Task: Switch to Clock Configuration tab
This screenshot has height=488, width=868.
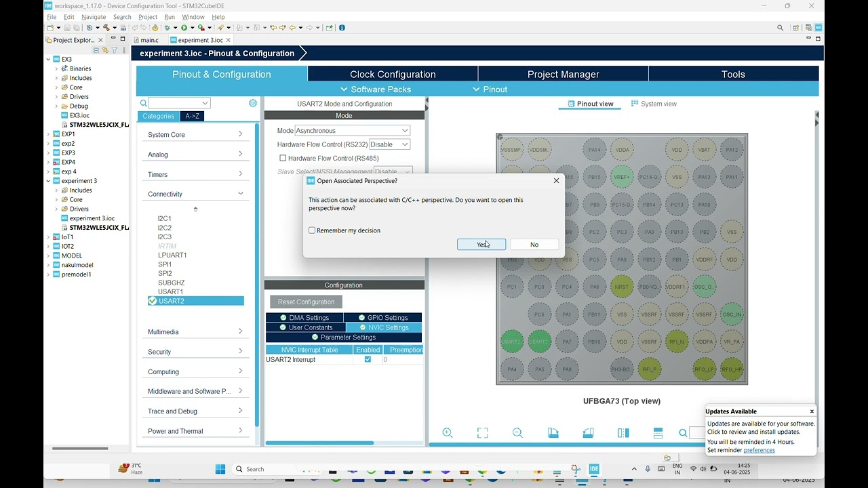Action: [x=393, y=74]
